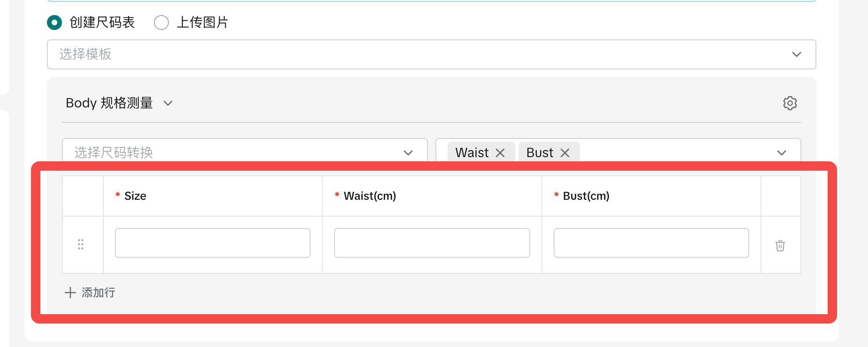Click the Size input field
The width and height of the screenshot is (868, 347).
point(213,243)
